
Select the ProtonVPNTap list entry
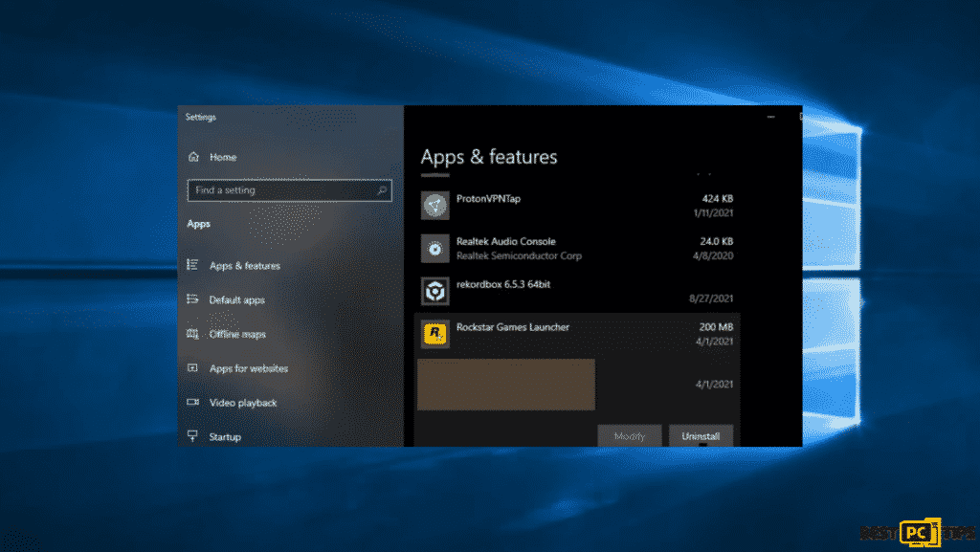(488, 199)
